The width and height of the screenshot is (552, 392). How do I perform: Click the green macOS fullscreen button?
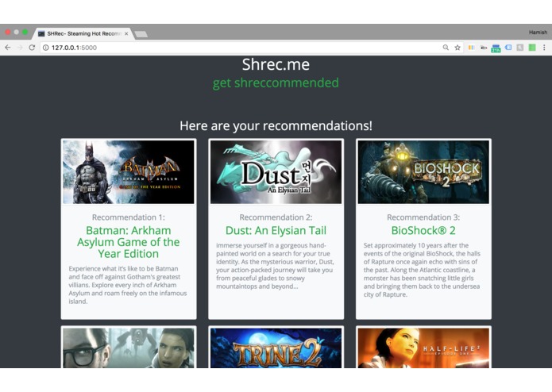pyautogui.click(x=25, y=32)
